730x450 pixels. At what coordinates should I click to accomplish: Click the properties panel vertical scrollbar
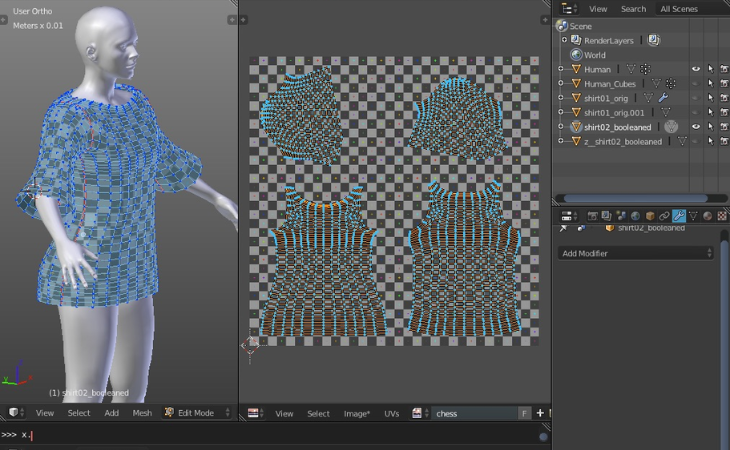pos(725,344)
